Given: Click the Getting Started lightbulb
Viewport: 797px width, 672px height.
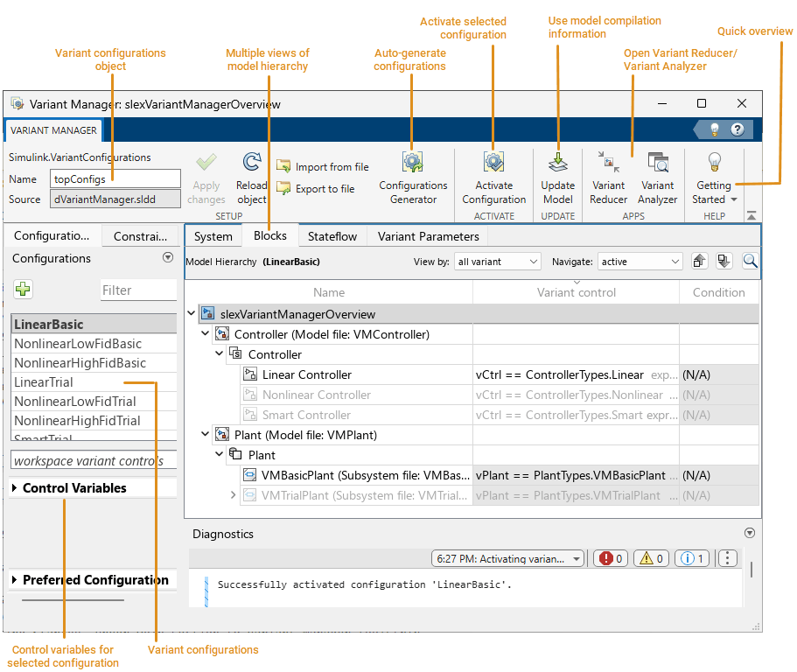Looking at the screenshot, I should [714, 162].
